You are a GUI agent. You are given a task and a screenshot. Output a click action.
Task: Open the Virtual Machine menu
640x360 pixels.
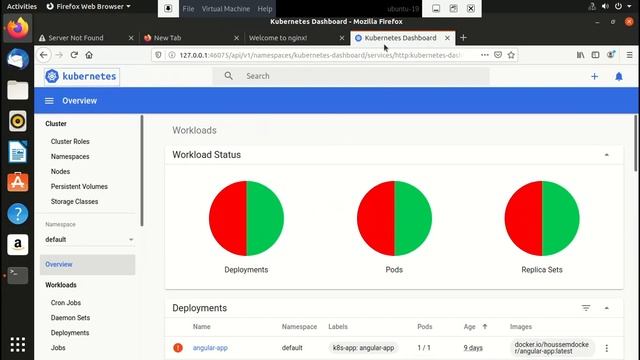pyautogui.click(x=226, y=9)
